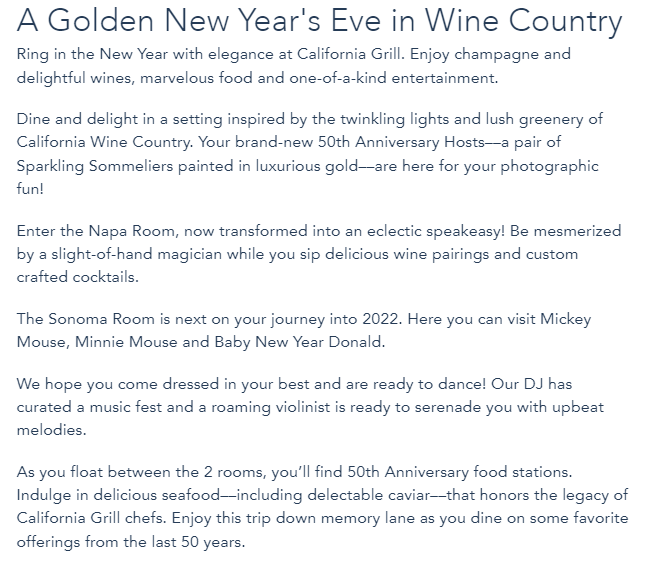
Task: Click the word 'photographic' in second paragraph
Action: click(549, 167)
